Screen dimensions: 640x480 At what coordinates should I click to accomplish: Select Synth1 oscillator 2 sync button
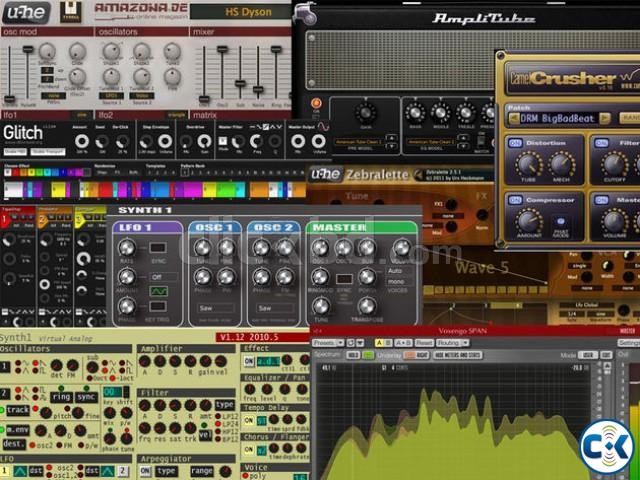click(x=87, y=397)
